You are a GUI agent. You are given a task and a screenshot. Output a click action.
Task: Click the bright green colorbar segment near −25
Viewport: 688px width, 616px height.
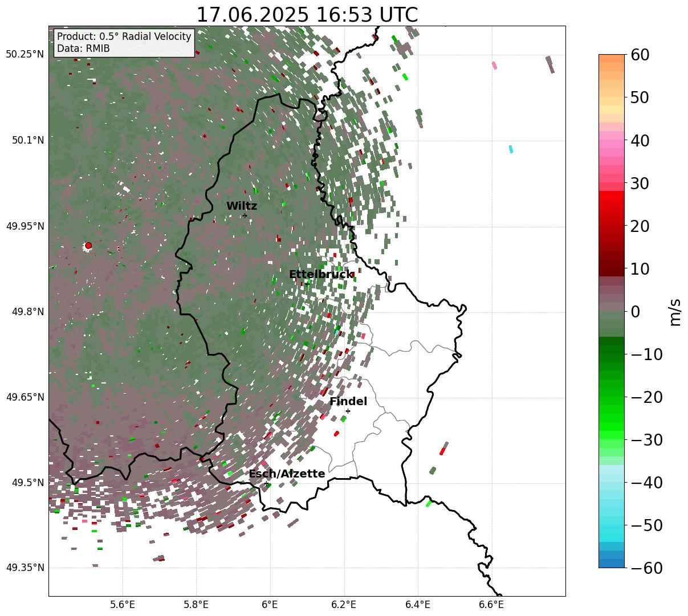612,419
